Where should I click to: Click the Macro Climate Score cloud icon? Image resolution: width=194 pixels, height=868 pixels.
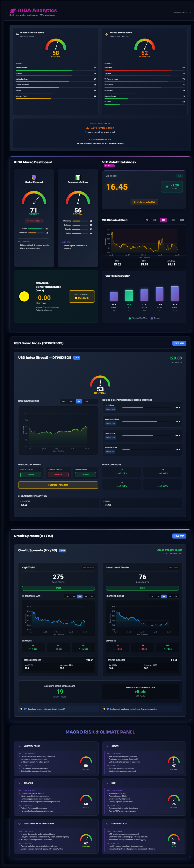pyautogui.click(x=17, y=34)
